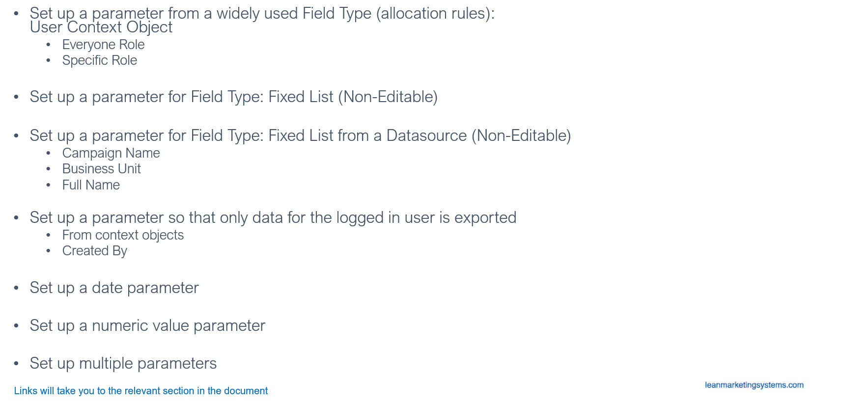Visit the leanmarketingsystems.com website link
The height and width of the screenshot is (404, 868).
pyautogui.click(x=754, y=385)
